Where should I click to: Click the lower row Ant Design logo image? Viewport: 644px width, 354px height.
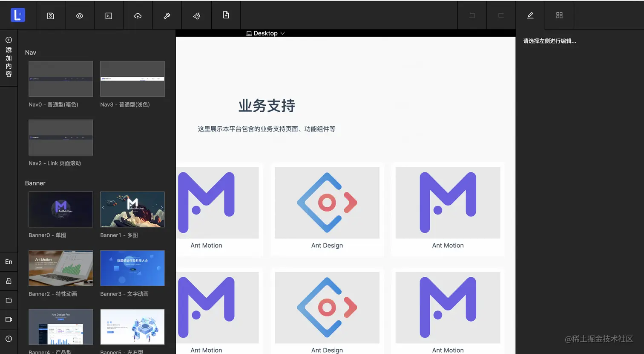[327, 308]
